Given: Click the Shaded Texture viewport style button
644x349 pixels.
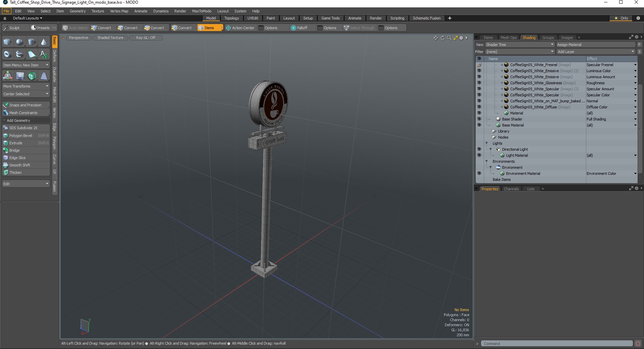Looking at the screenshot, I should pos(110,38).
